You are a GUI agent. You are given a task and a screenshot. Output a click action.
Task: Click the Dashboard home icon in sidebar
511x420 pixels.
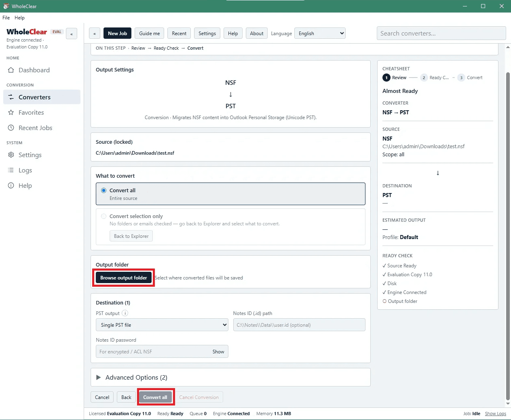pyautogui.click(x=11, y=70)
